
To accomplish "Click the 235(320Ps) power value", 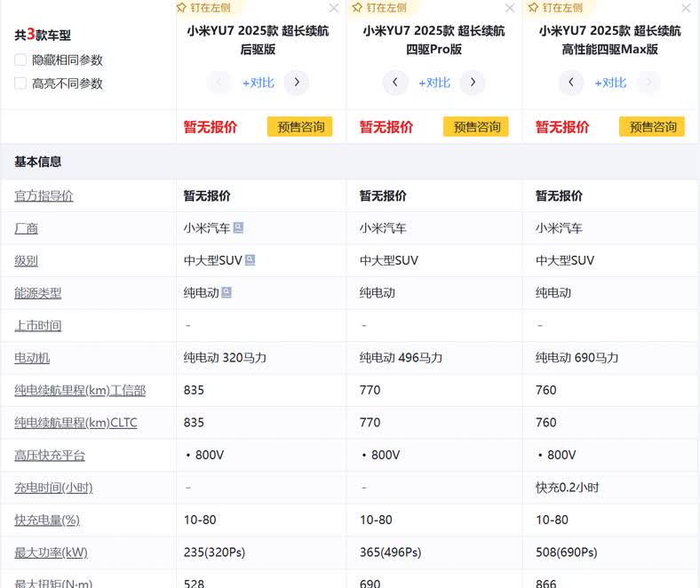I will [214, 552].
